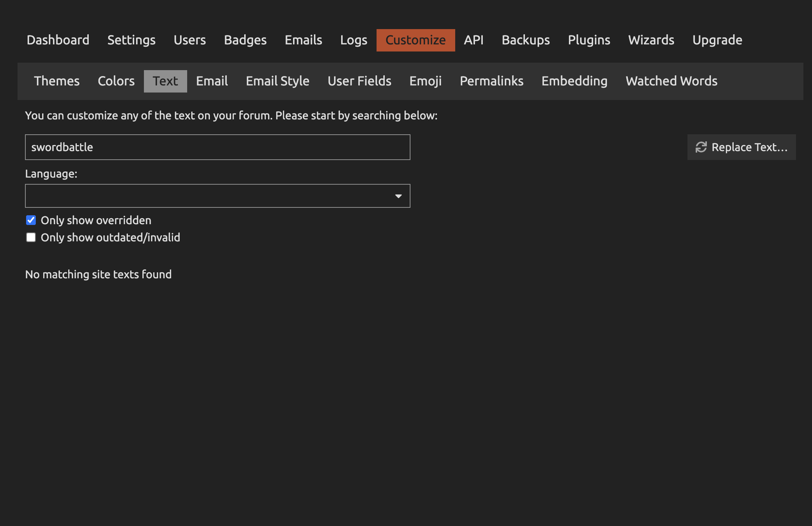Open the Badges section
Screen dimensions: 812x526
245,40
